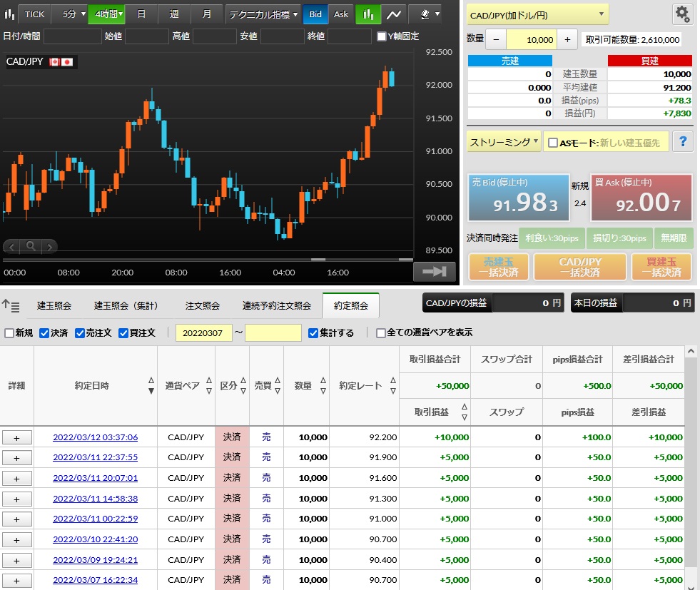700x590 pixels.
Task: Open the drawing tools pen icon
Action: pyautogui.click(x=425, y=14)
